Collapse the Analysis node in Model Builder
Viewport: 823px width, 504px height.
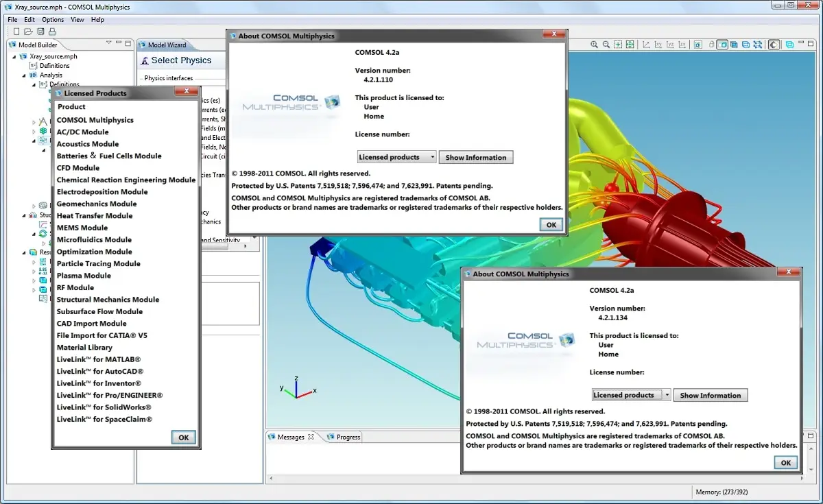(24, 75)
